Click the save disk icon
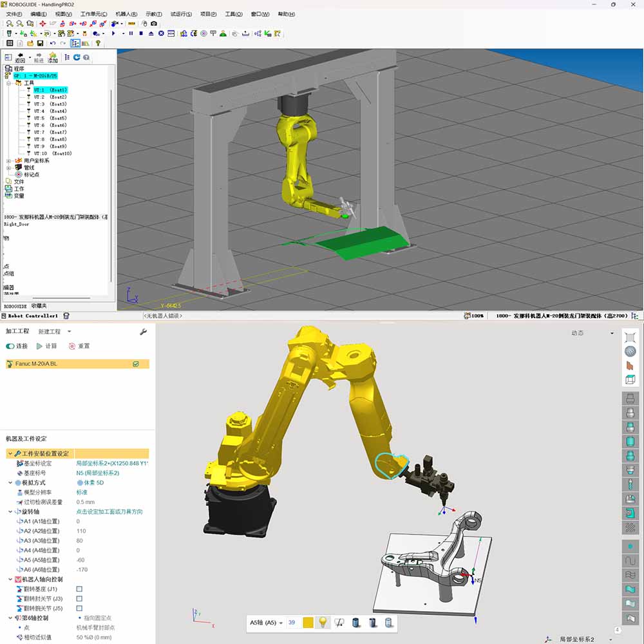The image size is (644, 644). click(41, 43)
